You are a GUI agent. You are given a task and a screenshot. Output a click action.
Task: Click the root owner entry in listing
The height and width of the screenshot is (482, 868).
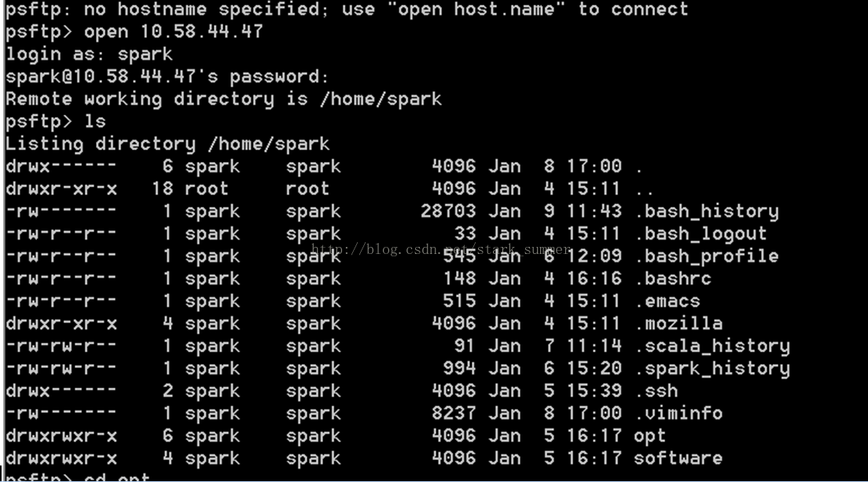pos(207,189)
